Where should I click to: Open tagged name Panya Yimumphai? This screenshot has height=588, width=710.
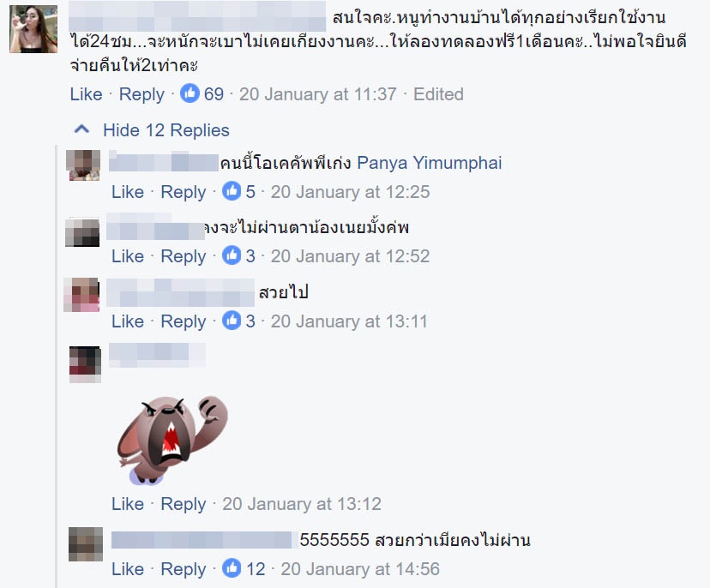[x=430, y=163]
